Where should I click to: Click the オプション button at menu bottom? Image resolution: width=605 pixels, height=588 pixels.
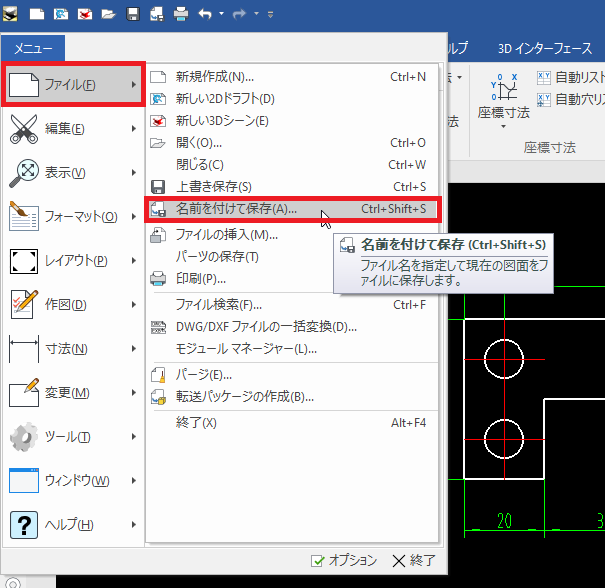(343, 560)
